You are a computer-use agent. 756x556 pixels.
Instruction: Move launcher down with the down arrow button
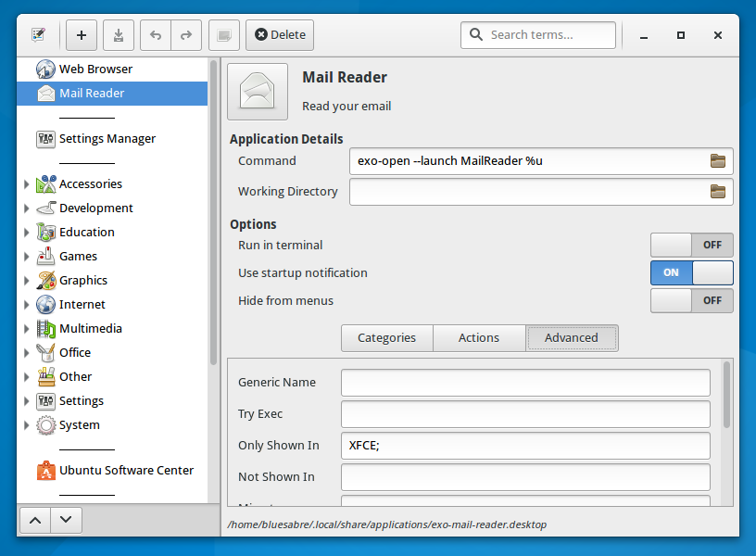(65, 520)
